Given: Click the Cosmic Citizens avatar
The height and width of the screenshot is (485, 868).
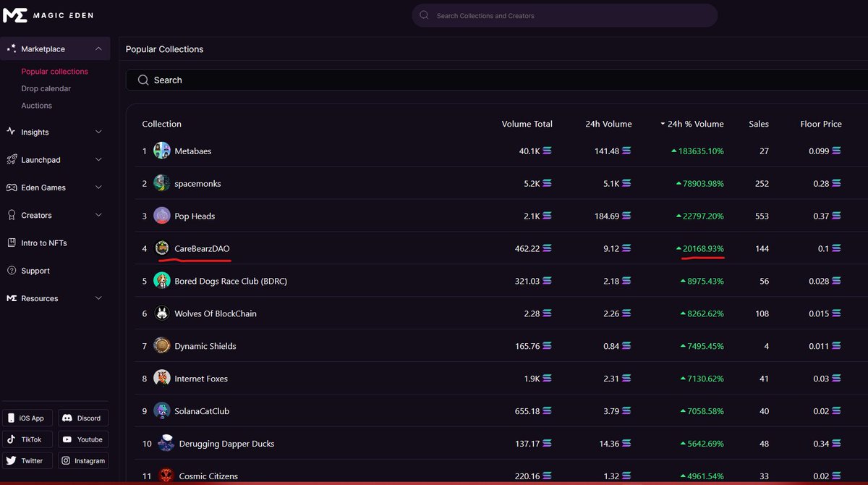Looking at the screenshot, I should (x=166, y=476).
